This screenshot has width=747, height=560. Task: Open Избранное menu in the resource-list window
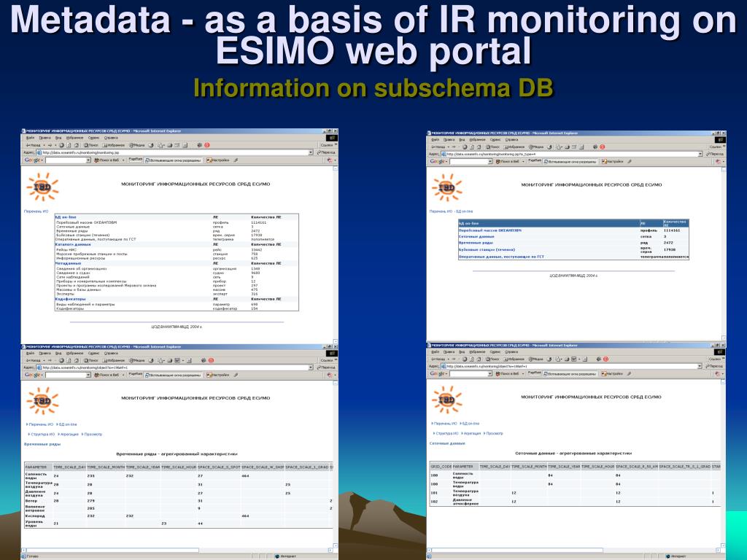click(x=75, y=138)
